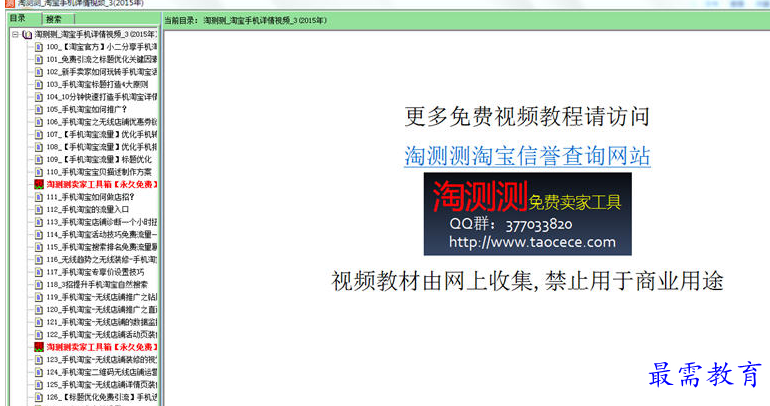
Task: Open 115_手机淘宝搜索排名免费流量 entry
Action: pos(102,247)
